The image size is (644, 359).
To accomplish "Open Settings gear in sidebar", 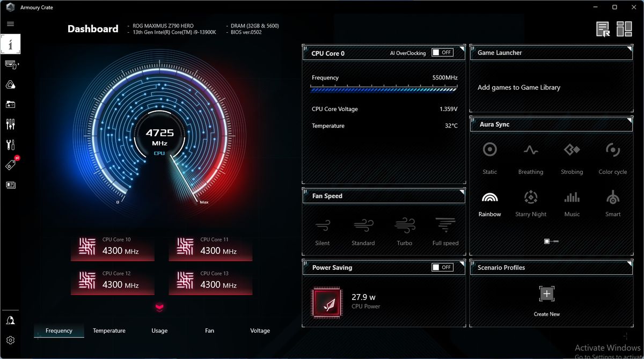I will 10,340.
